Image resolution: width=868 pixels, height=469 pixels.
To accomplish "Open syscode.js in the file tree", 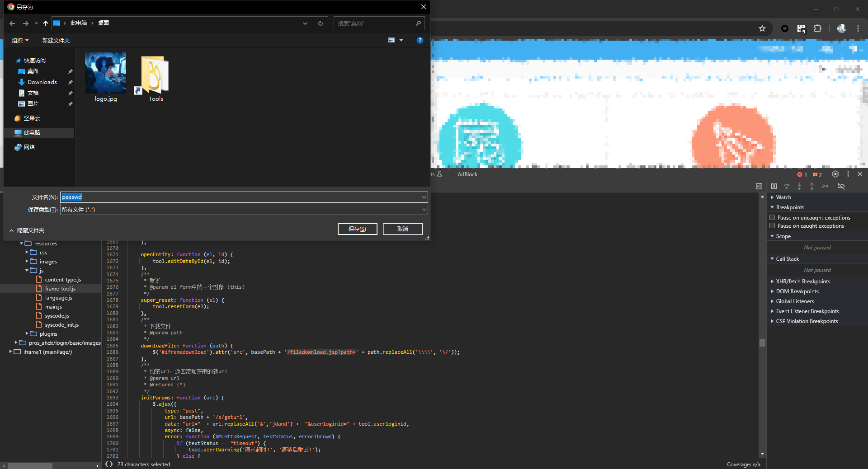I will (x=57, y=316).
